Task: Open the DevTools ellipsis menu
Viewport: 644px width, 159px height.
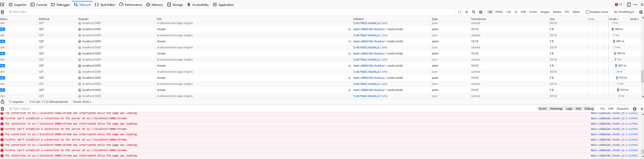Action: click(635, 5)
